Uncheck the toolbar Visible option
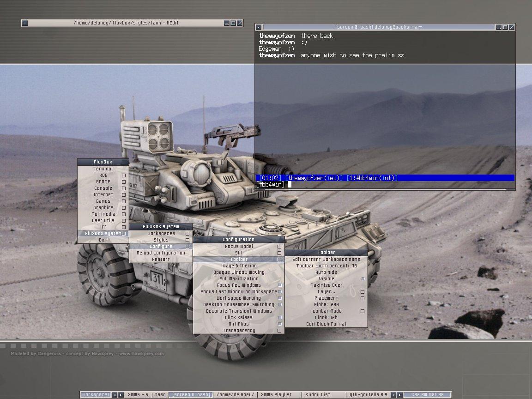Image resolution: width=532 pixels, height=399 pixels. (x=326, y=279)
